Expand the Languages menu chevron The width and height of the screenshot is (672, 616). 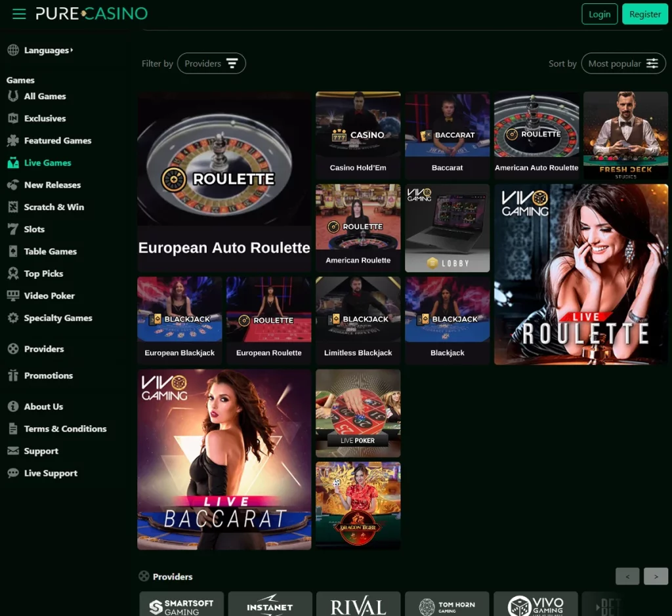(x=72, y=49)
